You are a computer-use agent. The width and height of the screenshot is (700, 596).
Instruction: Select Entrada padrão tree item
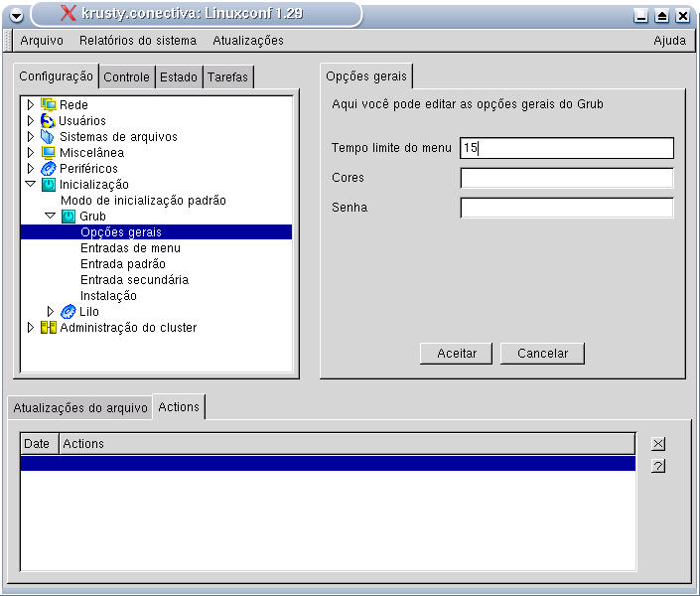coord(123,263)
